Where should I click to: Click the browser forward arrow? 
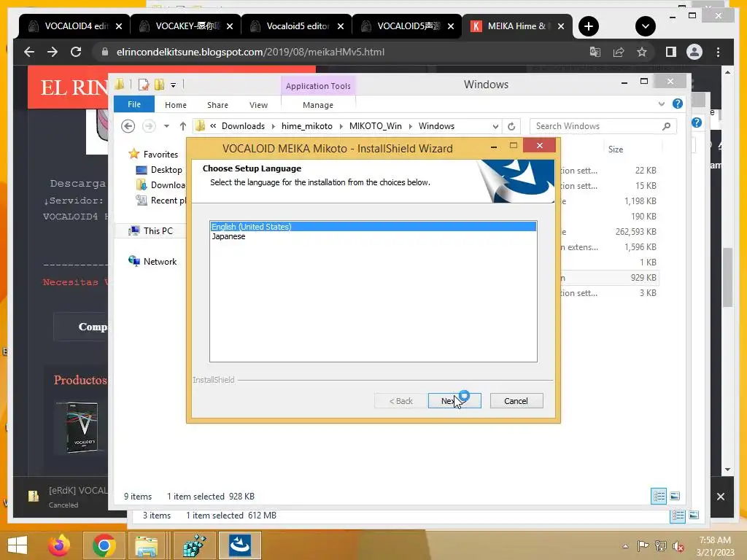point(53,52)
